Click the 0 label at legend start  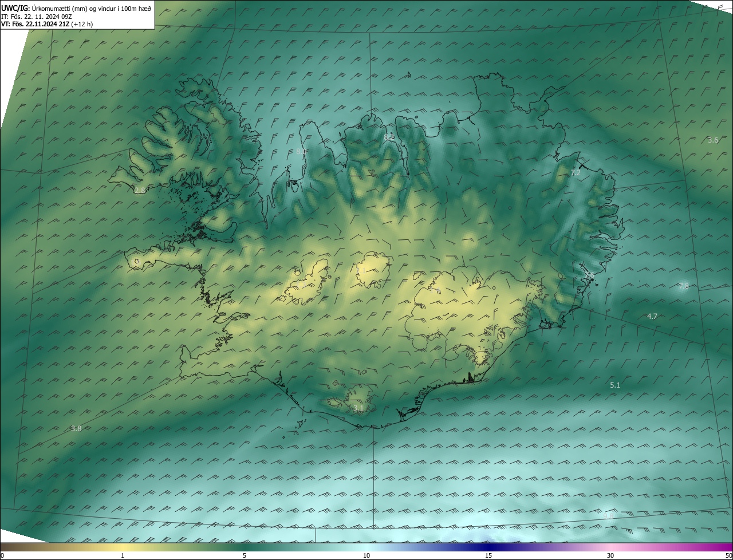pyautogui.click(x=2, y=555)
